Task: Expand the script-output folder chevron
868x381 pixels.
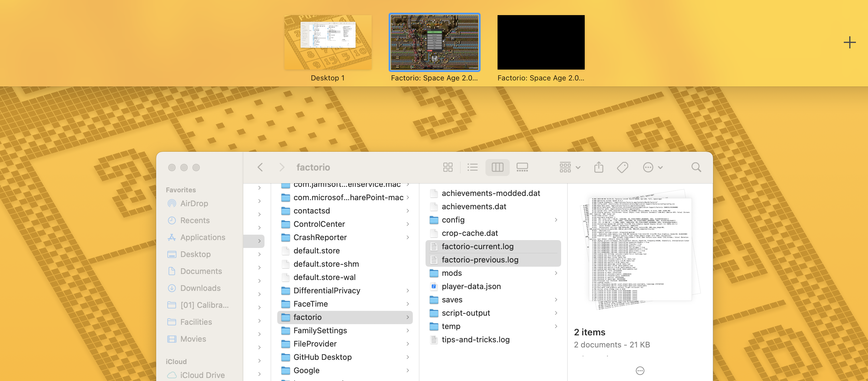Action: coord(556,313)
